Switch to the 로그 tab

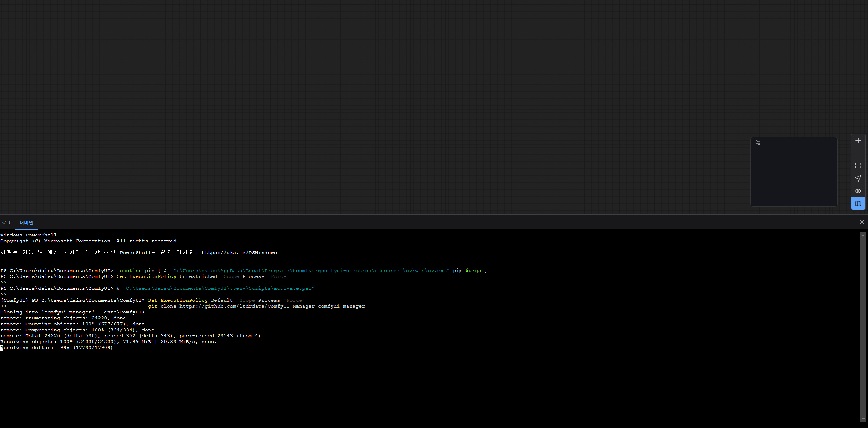click(6, 223)
